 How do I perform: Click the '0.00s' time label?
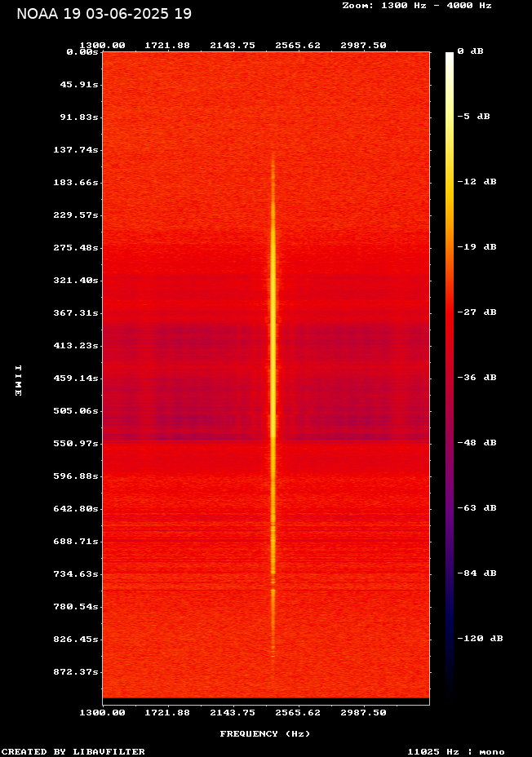[x=82, y=51]
